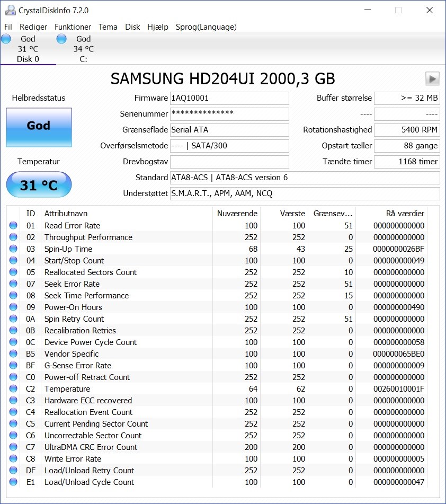
Task: Click status icon for Temperature attribute row
Action: 13,388
